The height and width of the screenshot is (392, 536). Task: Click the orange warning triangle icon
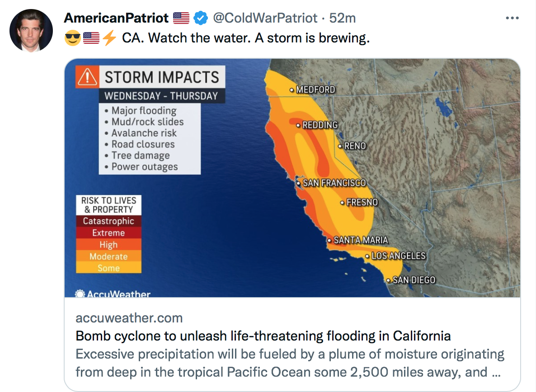click(x=87, y=78)
